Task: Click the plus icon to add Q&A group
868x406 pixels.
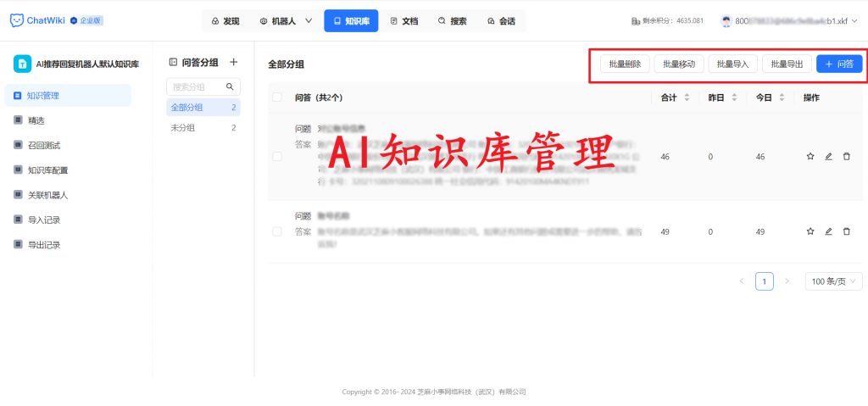Action: click(x=234, y=62)
